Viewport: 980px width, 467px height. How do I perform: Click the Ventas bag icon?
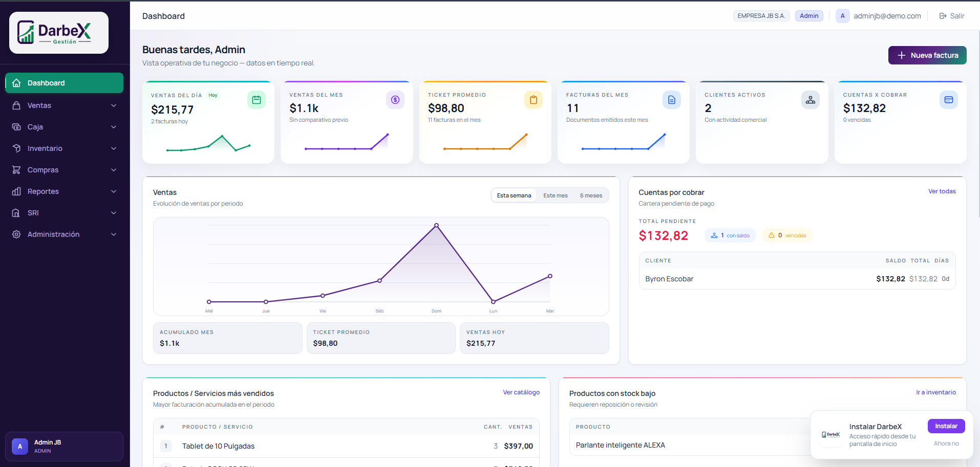[x=16, y=105]
